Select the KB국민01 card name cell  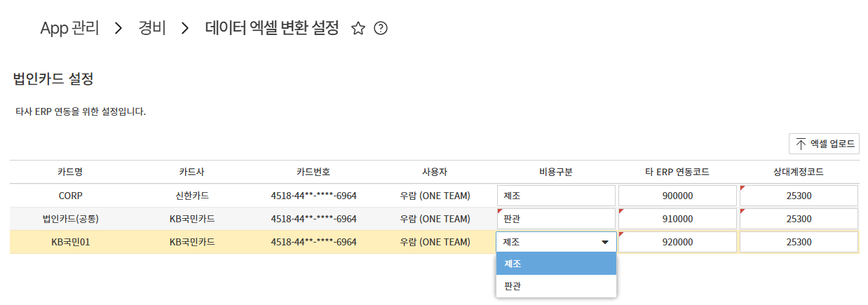click(70, 243)
